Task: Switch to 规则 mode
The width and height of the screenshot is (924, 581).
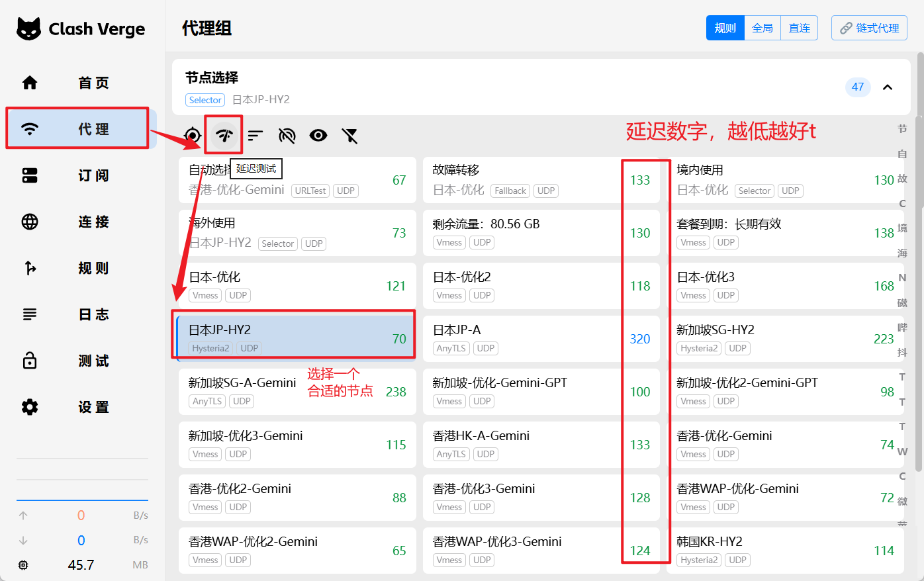Action: point(725,28)
